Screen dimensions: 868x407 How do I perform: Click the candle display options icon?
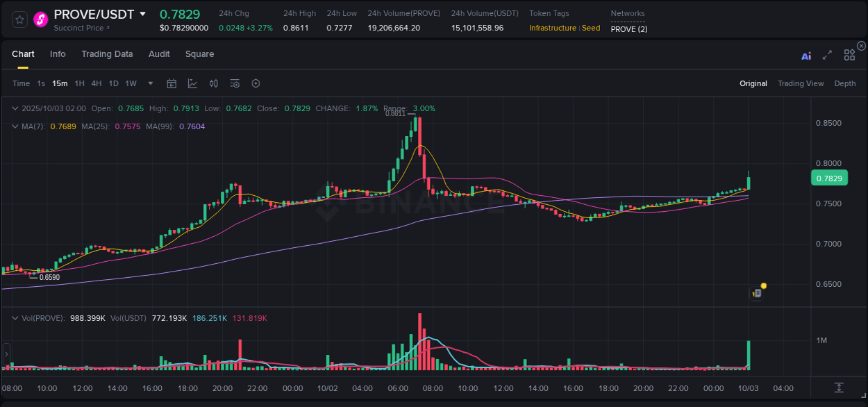[x=213, y=83]
